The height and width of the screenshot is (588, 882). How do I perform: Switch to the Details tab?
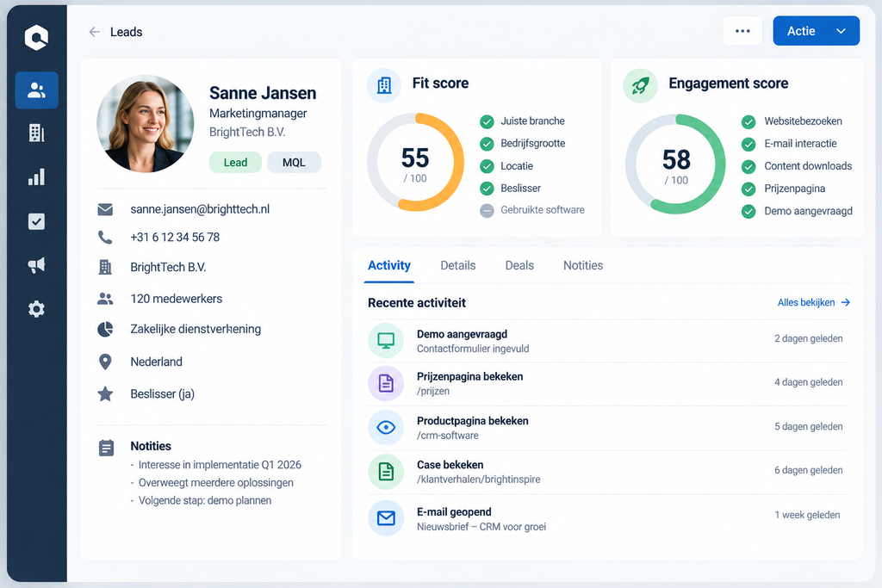[458, 265]
